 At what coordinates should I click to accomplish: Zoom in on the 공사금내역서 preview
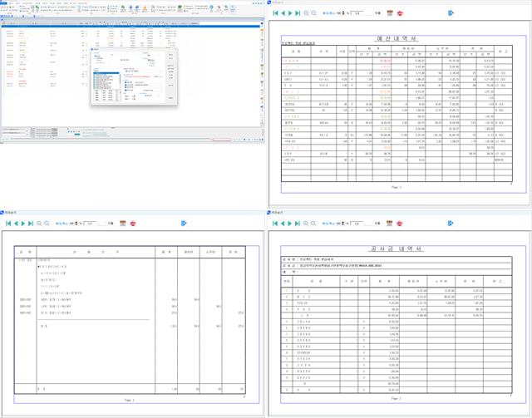point(306,224)
